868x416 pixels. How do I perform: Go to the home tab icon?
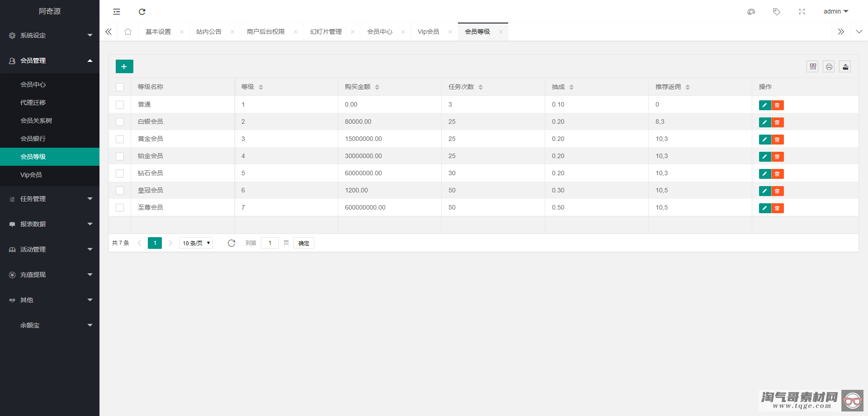(x=128, y=32)
